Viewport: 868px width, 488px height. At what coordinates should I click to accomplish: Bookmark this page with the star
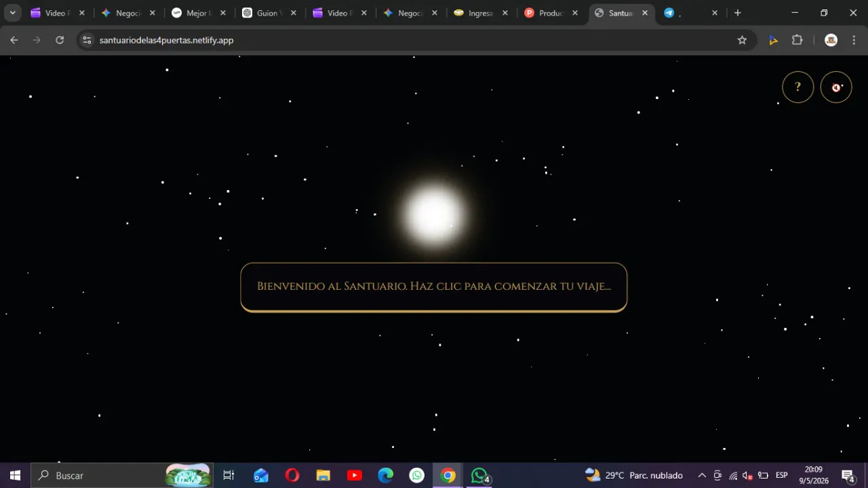742,40
